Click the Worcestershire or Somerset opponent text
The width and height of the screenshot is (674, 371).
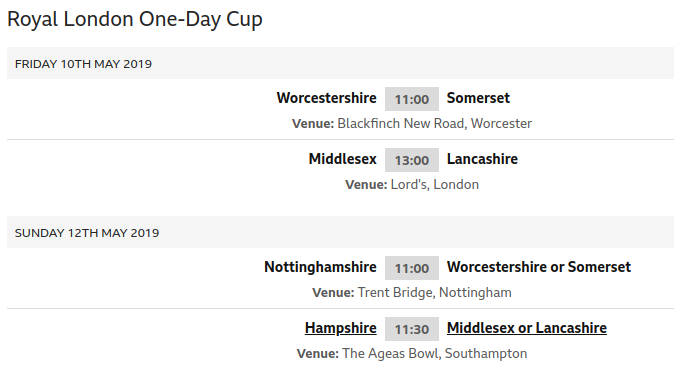[x=539, y=267]
